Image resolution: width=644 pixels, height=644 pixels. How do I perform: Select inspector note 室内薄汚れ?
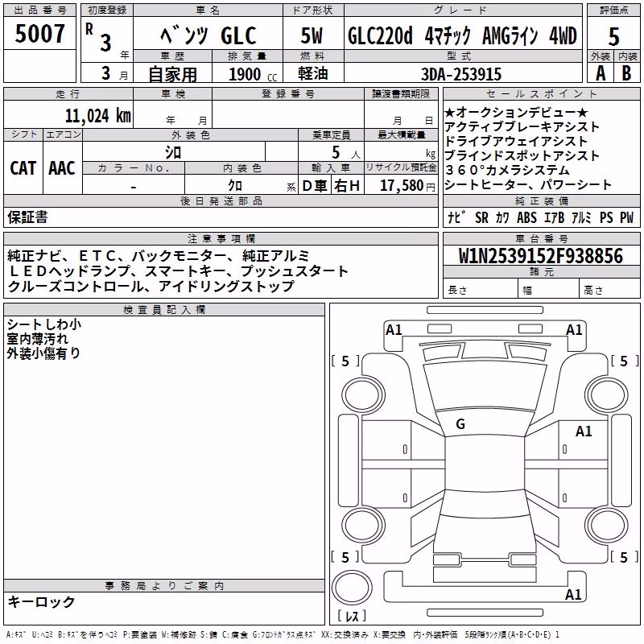point(37,339)
